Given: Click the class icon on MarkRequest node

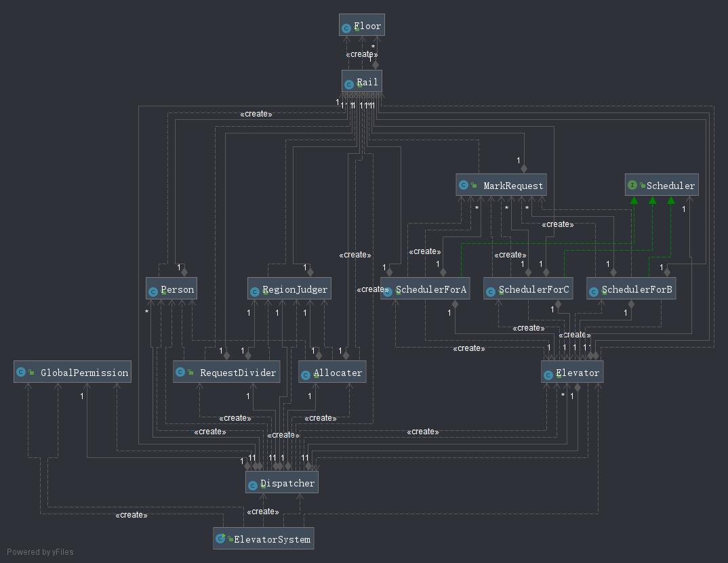Looking at the screenshot, I should pyautogui.click(x=464, y=185).
